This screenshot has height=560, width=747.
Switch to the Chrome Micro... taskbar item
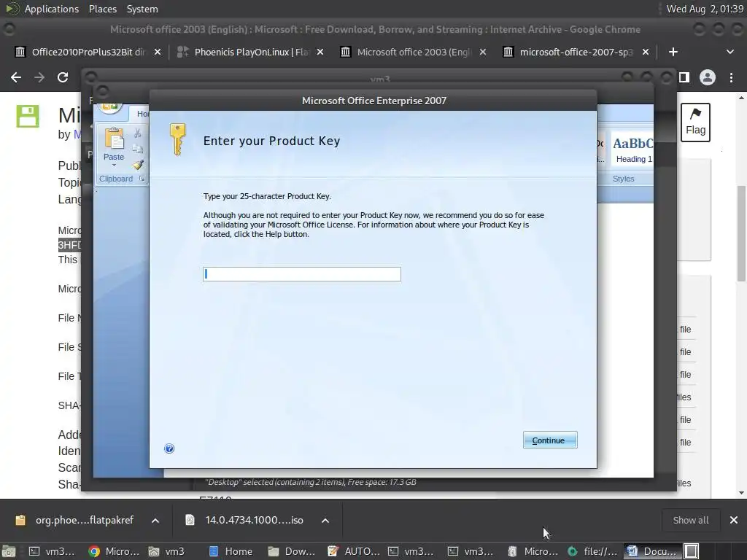coord(114,551)
